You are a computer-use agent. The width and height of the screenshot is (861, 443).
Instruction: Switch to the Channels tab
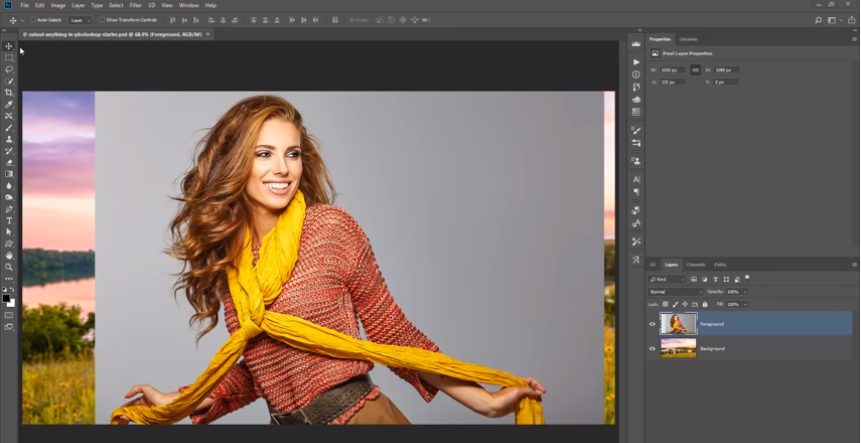(695, 264)
